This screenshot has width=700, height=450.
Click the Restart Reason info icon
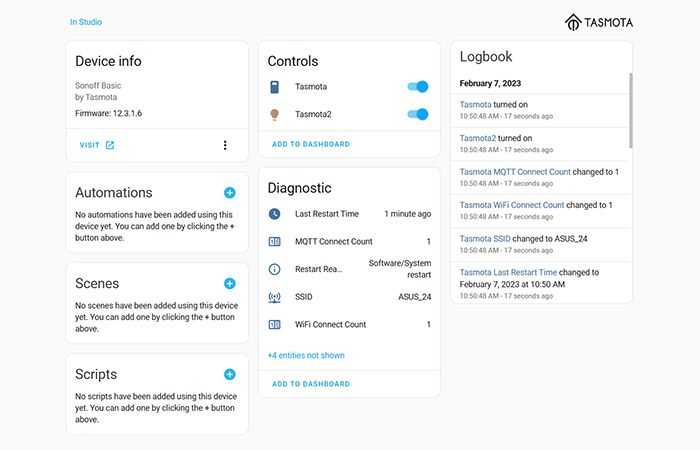pyautogui.click(x=276, y=269)
